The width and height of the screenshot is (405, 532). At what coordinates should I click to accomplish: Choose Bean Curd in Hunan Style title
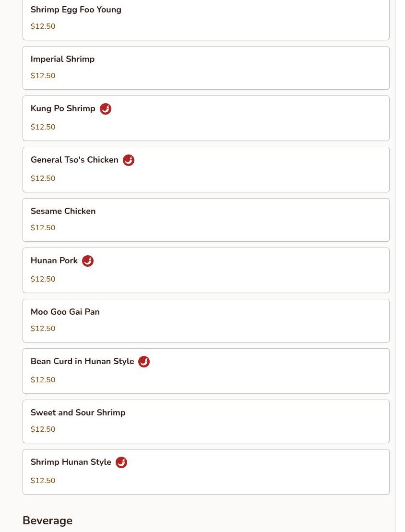click(x=82, y=361)
